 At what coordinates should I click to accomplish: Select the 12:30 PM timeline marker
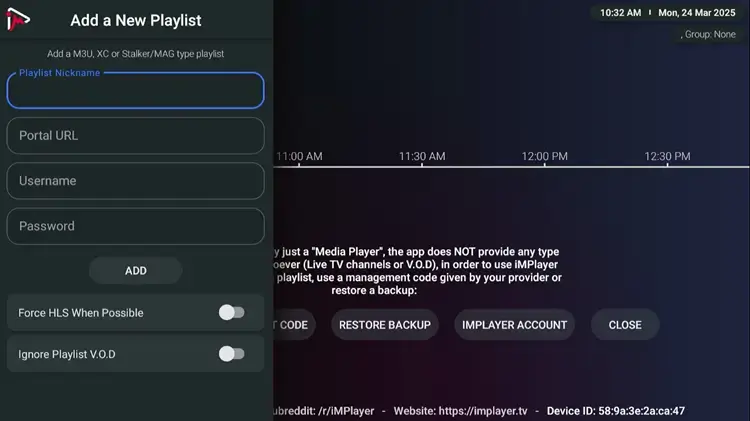pyautogui.click(x=667, y=156)
